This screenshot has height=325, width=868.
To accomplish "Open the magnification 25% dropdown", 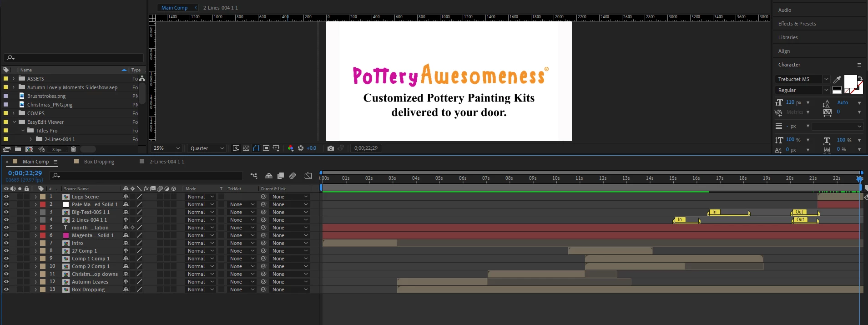I will [x=167, y=148].
